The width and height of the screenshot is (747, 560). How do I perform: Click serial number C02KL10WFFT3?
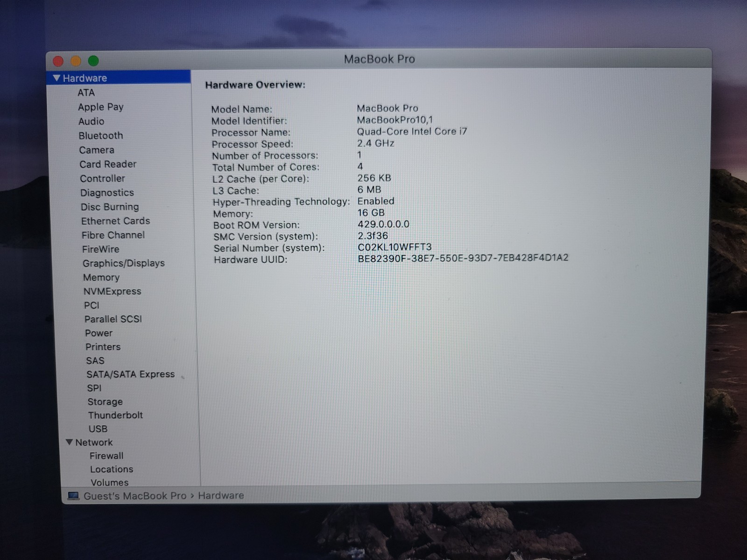tap(395, 247)
